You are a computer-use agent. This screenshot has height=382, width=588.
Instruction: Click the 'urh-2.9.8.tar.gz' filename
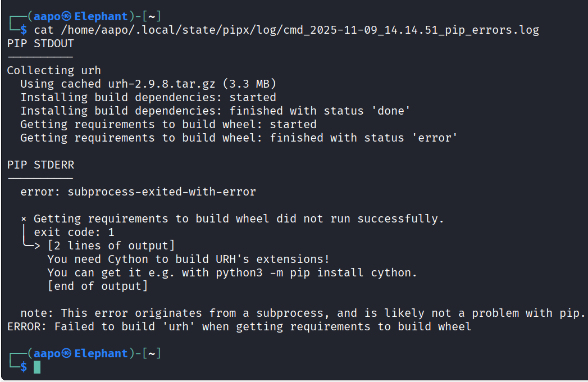(162, 84)
